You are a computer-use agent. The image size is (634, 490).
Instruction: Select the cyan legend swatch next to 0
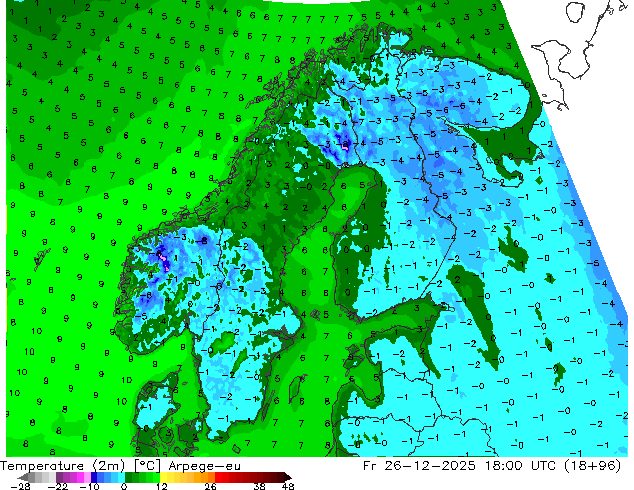121,477
